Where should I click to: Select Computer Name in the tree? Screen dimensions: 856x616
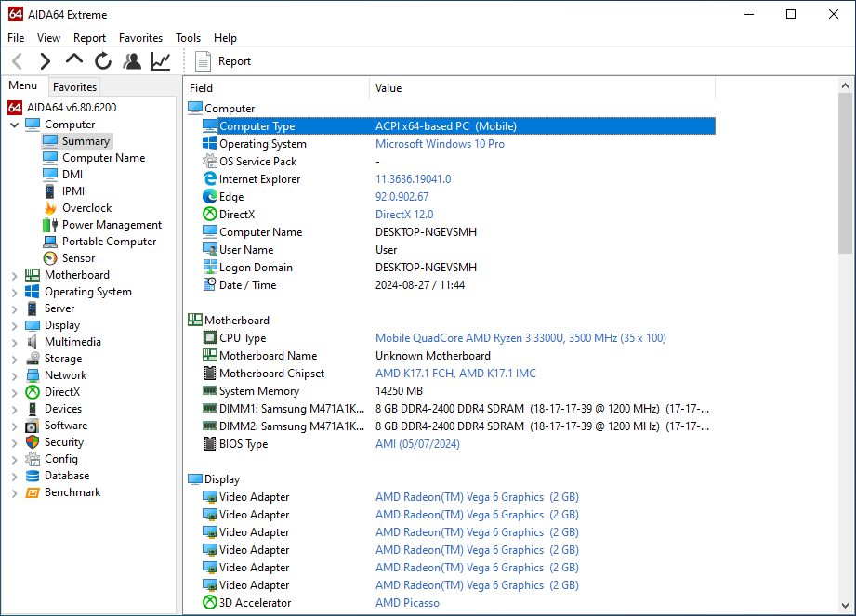tap(104, 158)
